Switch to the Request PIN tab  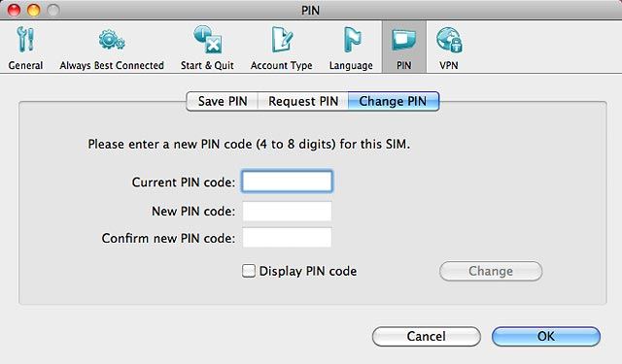pyautogui.click(x=303, y=101)
